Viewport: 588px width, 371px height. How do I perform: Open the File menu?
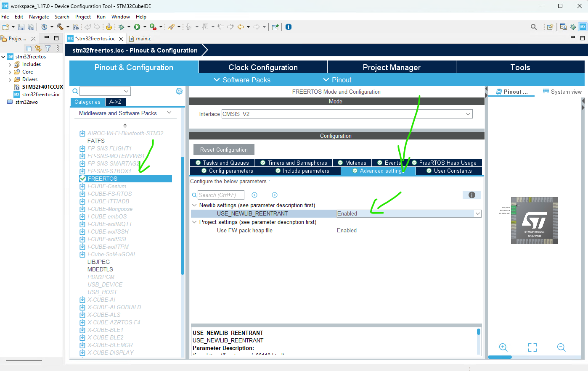[x=5, y=17]
